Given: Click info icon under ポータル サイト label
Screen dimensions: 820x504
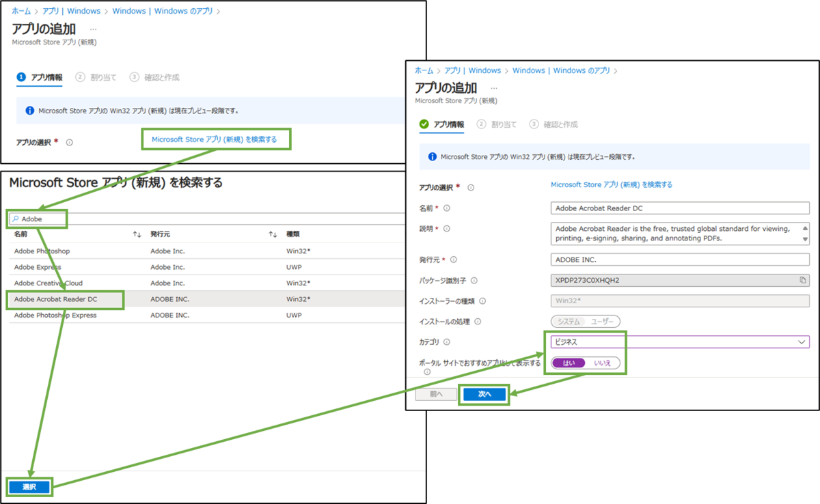Looking at the screenshot, I should click(x=427, y=372).
